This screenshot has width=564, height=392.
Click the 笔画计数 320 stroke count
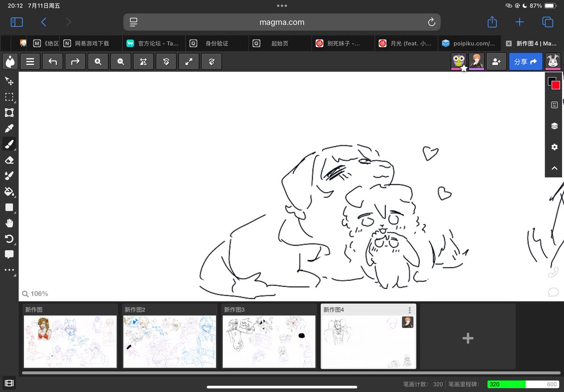coord(423,384)
